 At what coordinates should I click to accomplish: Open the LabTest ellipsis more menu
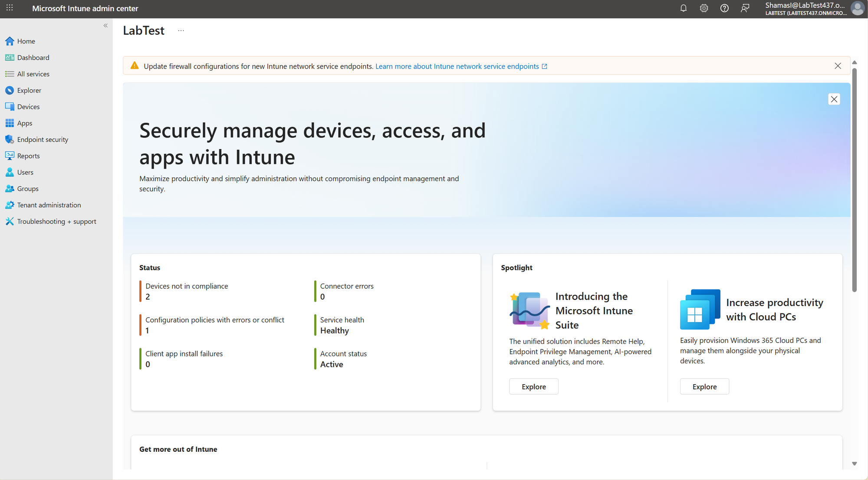(181, 31)
